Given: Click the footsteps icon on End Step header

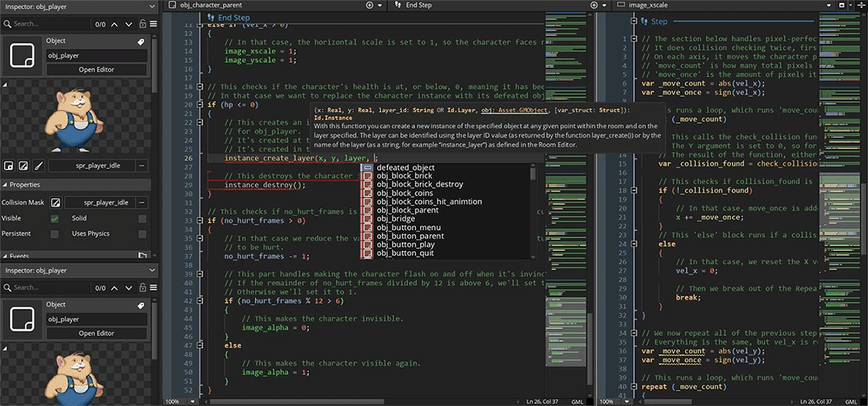Looking at the screenshot, I should pyautogui.click(x=210, y=18).
